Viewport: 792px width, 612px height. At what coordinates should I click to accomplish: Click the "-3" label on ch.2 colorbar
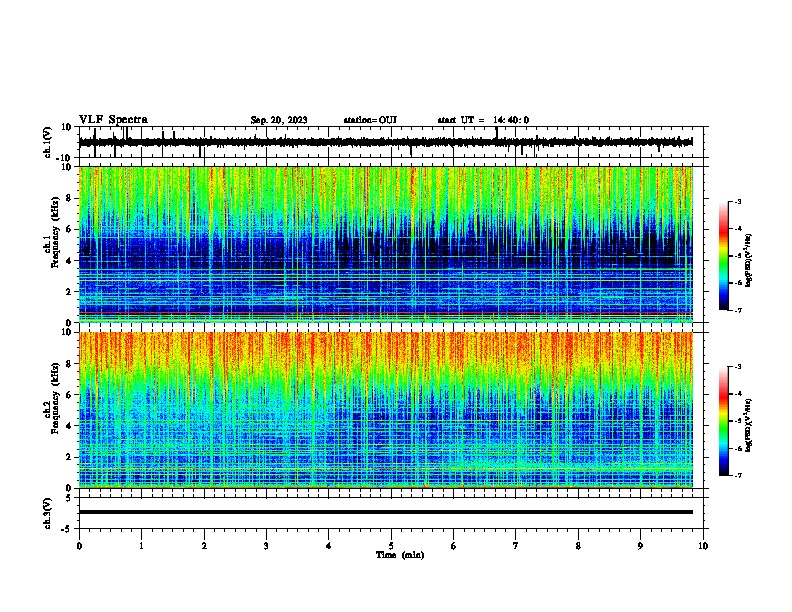click(737, 367)
